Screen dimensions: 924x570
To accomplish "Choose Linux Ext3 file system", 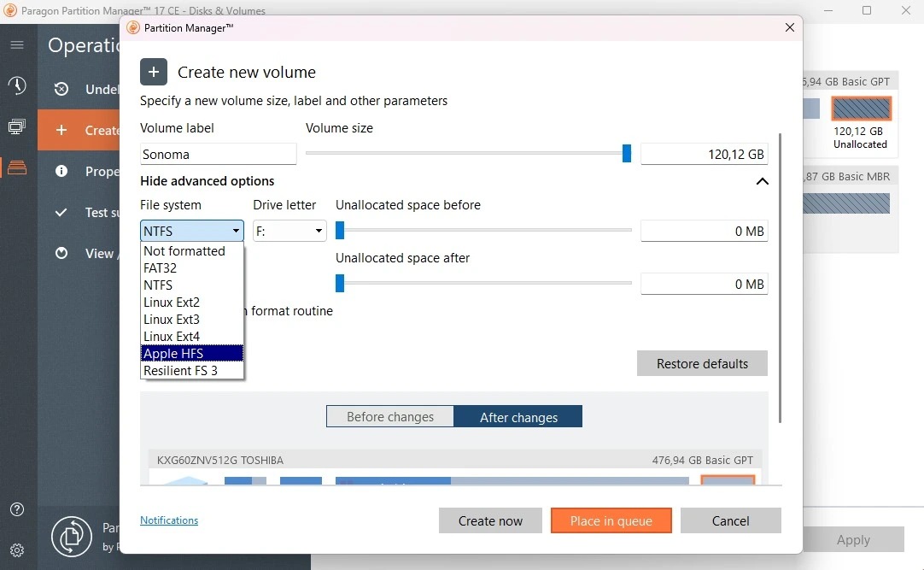I will (x=191, y=320).
